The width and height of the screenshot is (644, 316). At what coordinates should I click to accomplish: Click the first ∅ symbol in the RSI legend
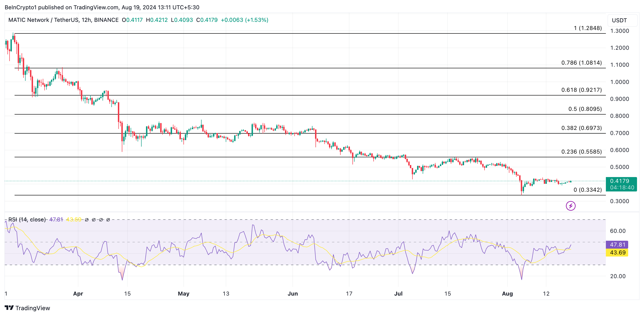87,220
